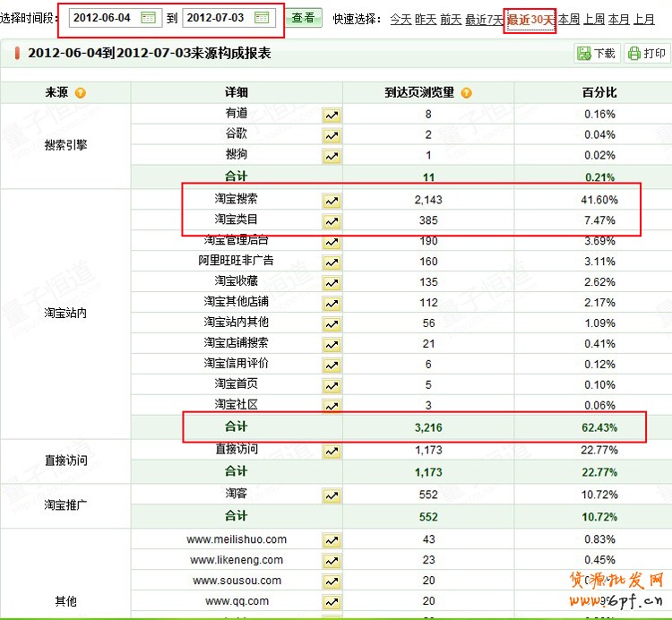This screenshot has width=672, height=620.
Task: Show the trend chart for 阿里旺旺非广告
Action: point(332,263)
